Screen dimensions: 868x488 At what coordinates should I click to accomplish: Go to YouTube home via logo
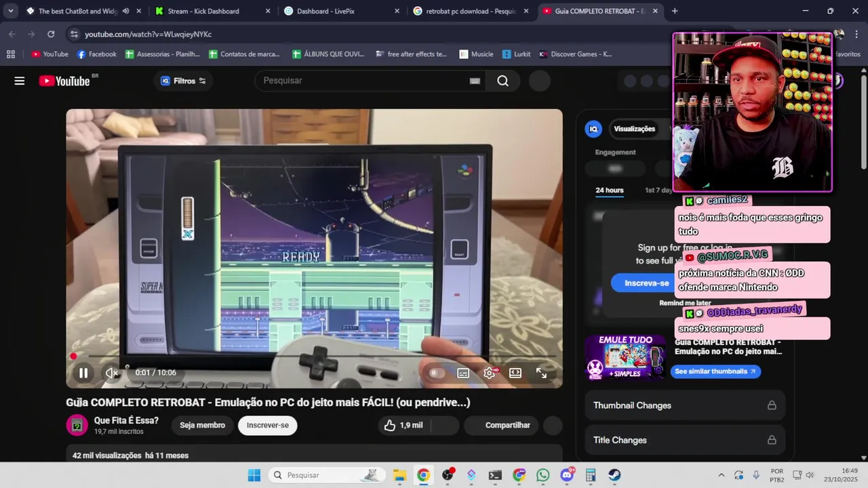point(64,81)
